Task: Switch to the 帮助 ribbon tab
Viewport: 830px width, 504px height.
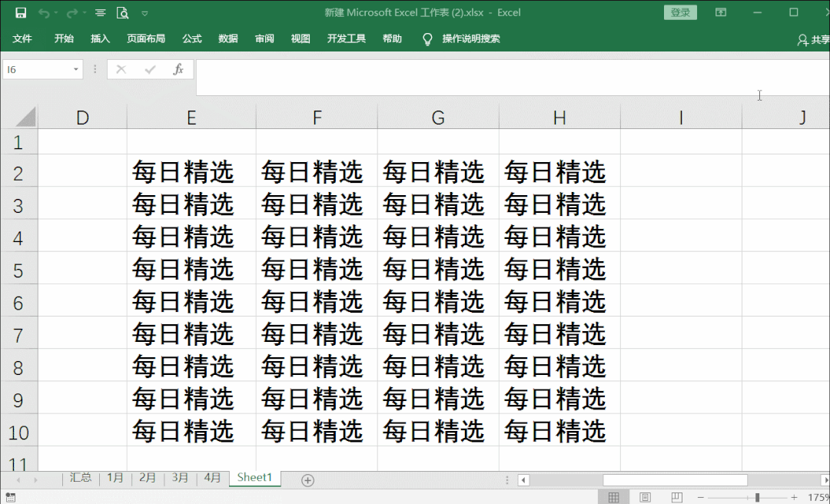Action: 392,38
